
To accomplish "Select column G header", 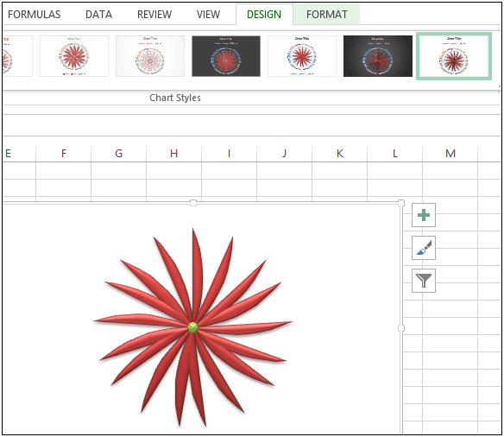I will coord(118,154).
